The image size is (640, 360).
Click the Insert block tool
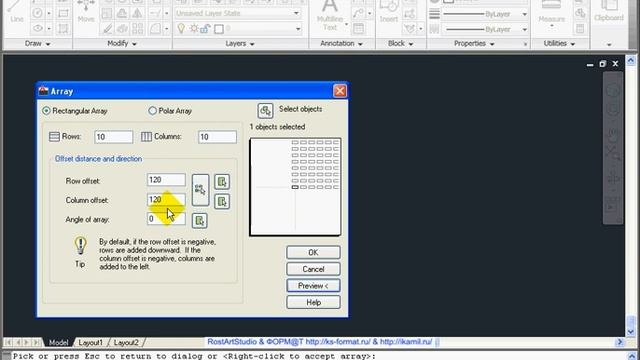pos(389,12)
